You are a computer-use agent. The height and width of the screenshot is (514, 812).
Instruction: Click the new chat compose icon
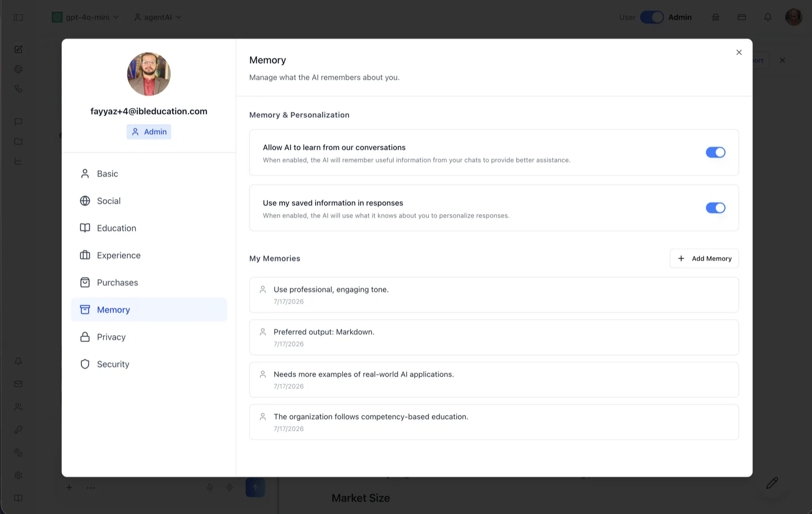pos(18,49)
